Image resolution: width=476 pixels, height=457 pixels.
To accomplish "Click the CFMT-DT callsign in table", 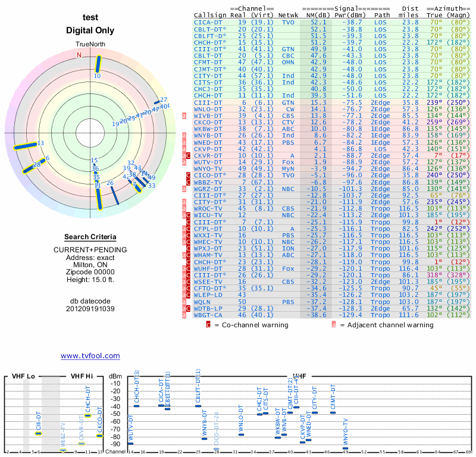I will 209,62.
